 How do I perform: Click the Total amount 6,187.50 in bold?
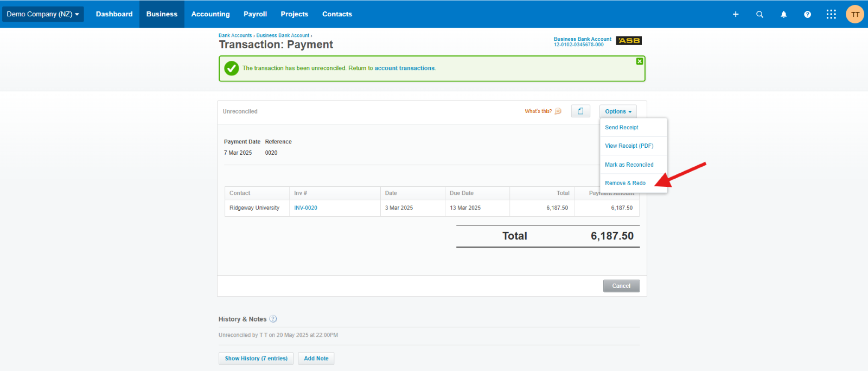tap(612, 236)
